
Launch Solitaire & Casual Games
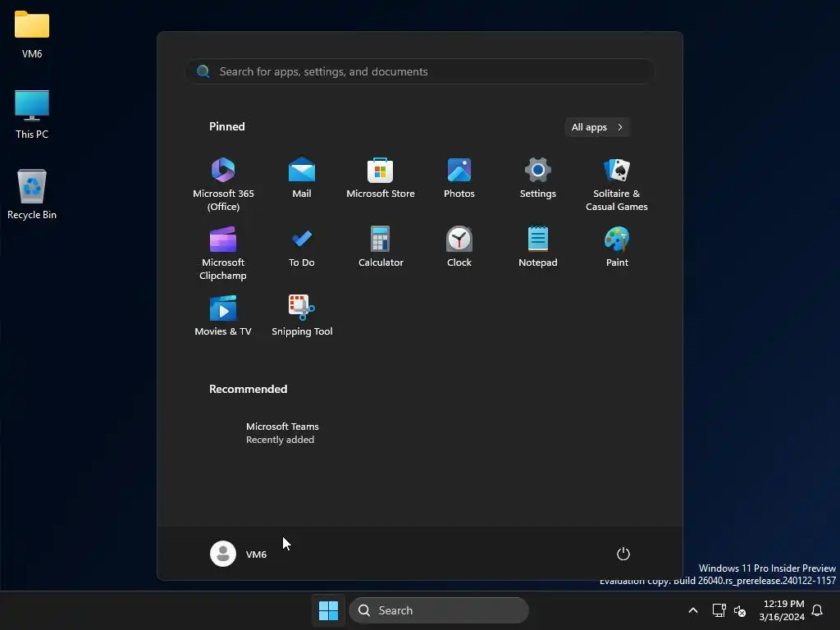[x=617, y=184]
